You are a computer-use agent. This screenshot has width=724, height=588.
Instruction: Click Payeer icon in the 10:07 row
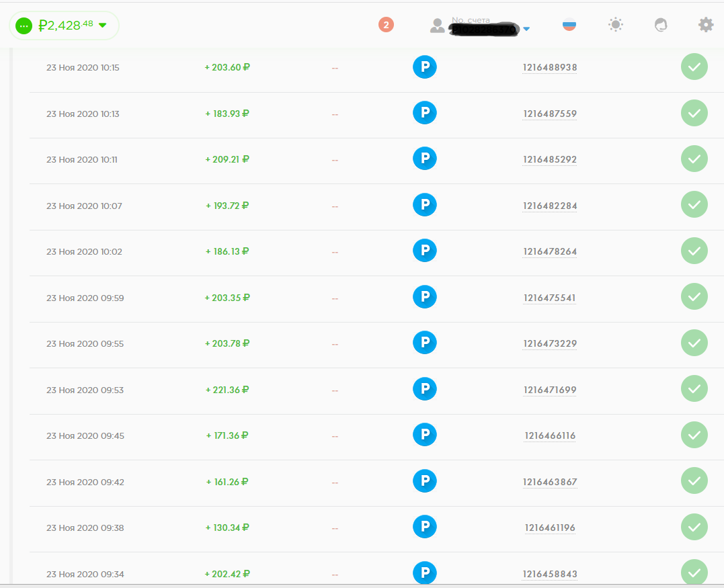(424, 204)
